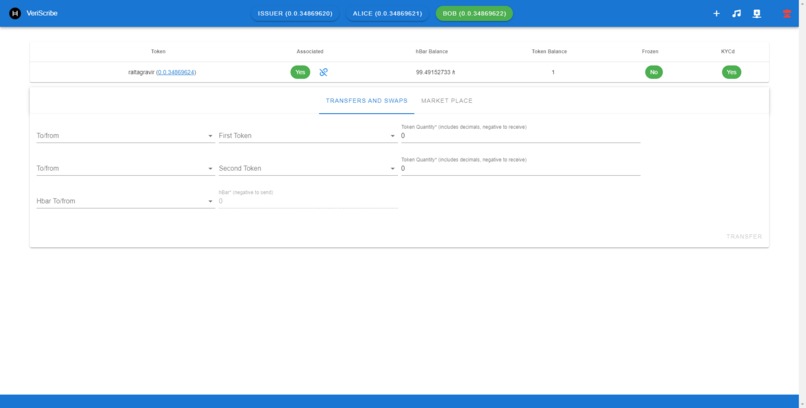Image resolution: width=806 pixels, height=408 pixels.
Task: Open the Market Place tab
Action: [x=447, y=101]
